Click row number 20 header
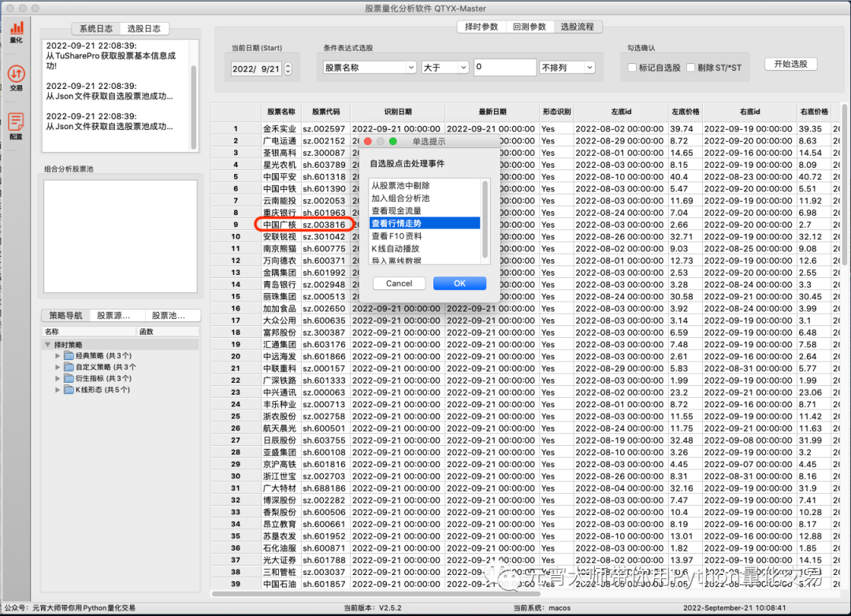Viewport: 851px width, 616px height. point(236,357)
